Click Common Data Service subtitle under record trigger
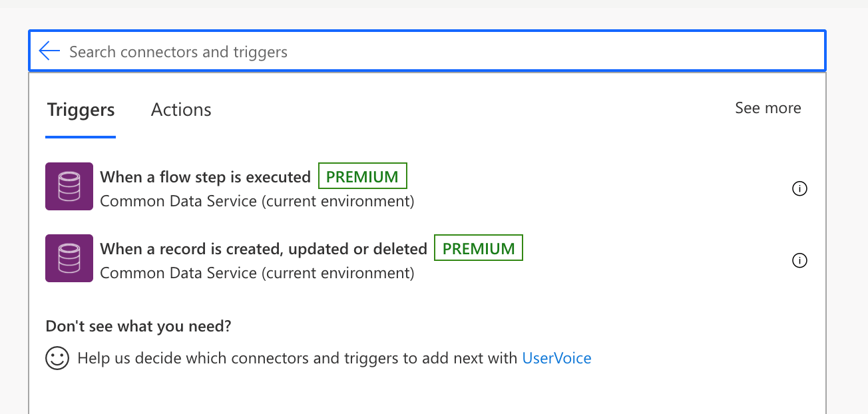Screen dimensions: 868x414 pyautogui.click(x=257, y=273)
